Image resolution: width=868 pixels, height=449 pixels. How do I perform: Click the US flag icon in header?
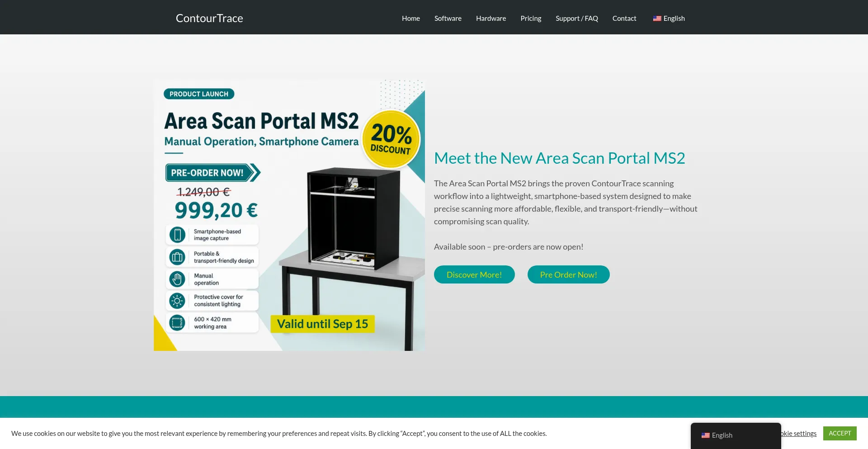pos(657,19)
